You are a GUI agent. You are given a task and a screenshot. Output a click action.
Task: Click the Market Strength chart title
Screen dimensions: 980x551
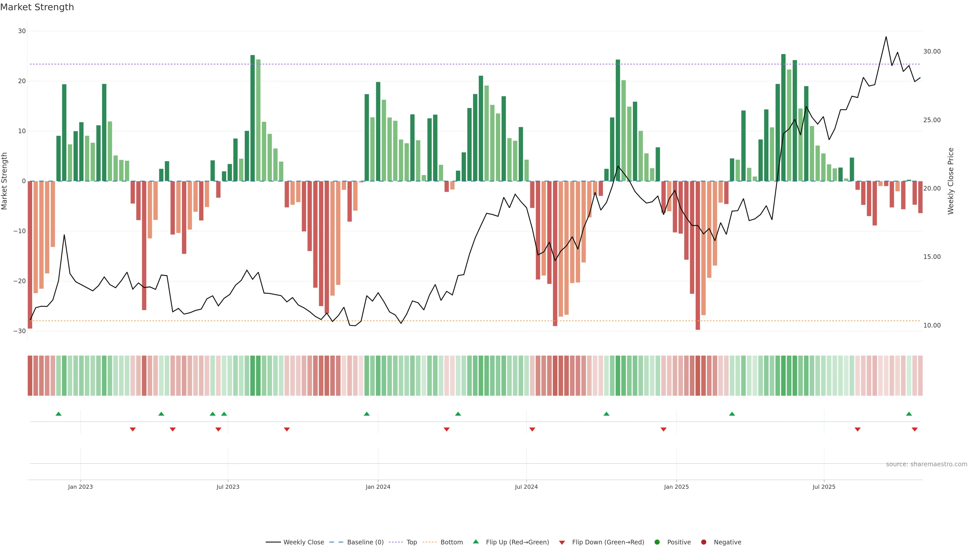[37, 7]
